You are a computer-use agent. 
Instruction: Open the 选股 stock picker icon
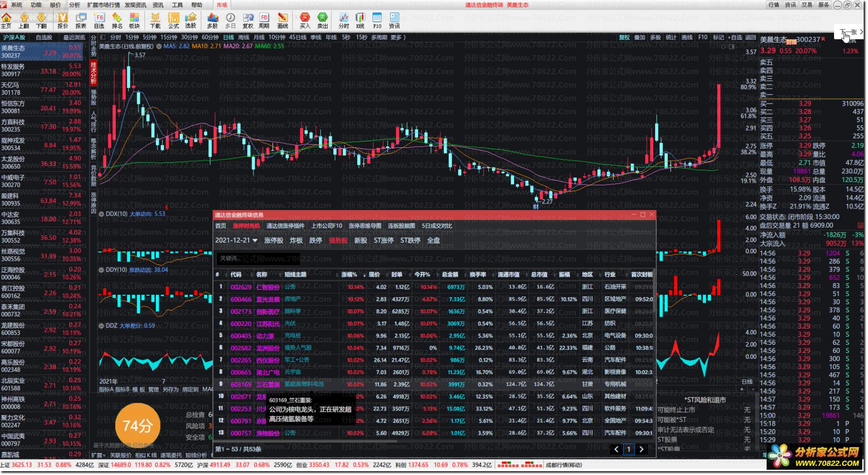pos(191,21)
